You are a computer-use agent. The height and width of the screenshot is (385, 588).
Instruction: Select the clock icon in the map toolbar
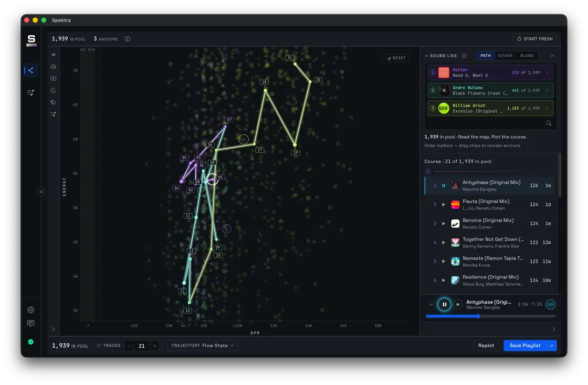[x=54, y=90]
